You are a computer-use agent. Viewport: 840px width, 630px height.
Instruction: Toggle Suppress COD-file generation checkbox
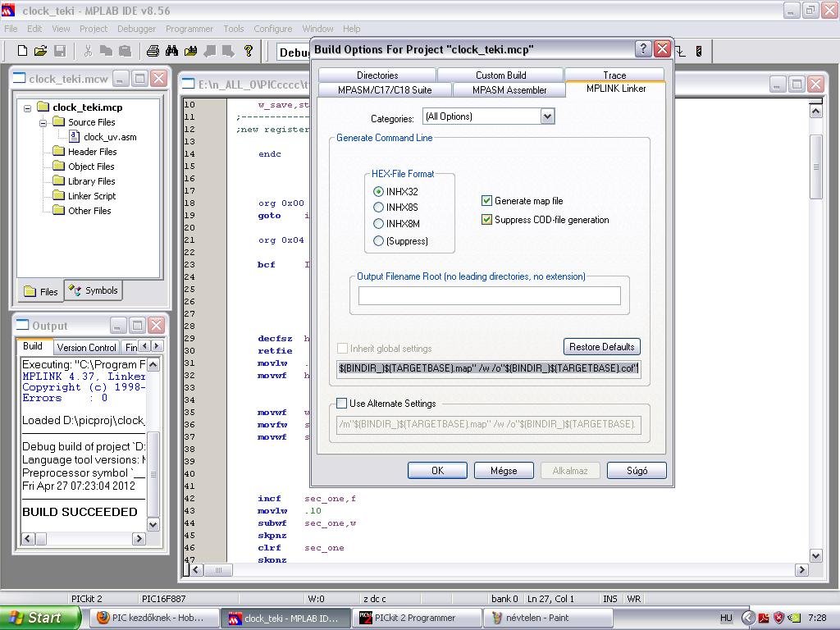tap(486, 220)
